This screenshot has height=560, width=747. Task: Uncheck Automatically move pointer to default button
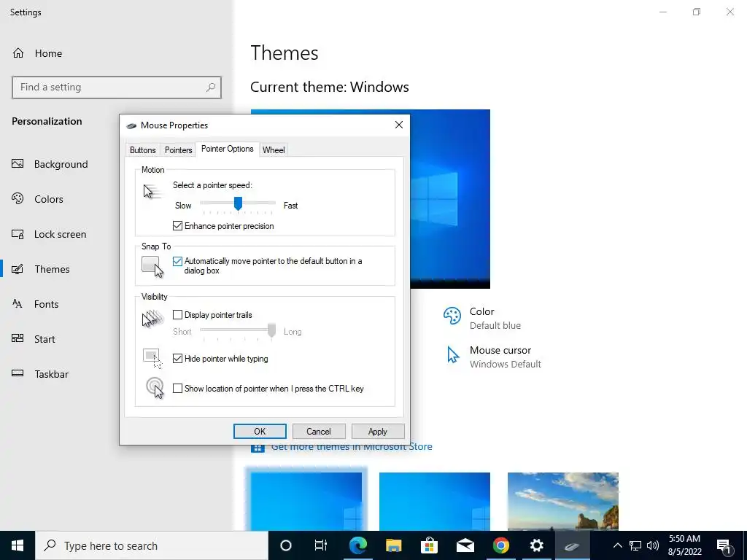point(177,261)
